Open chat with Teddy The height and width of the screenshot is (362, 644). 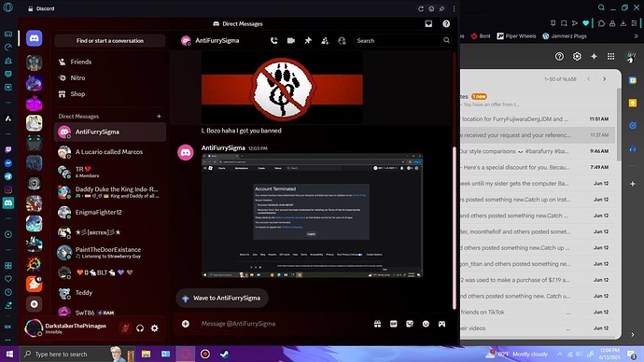pos(110,293)
